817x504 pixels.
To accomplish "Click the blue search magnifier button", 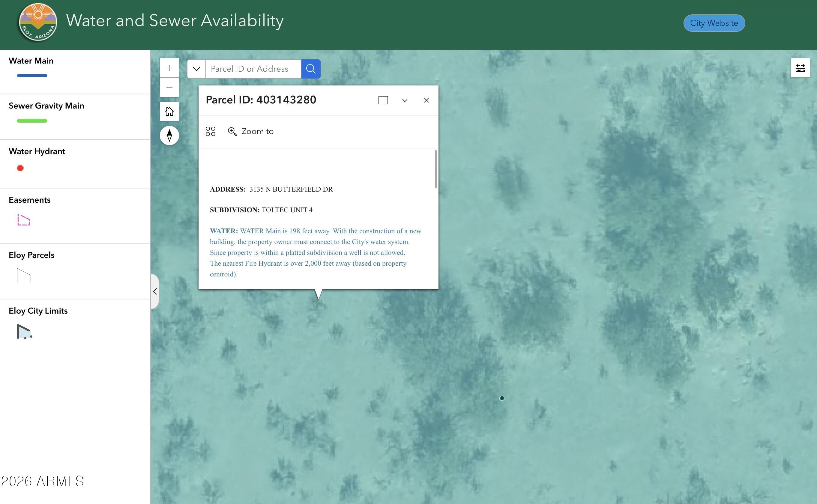I will click(310, 69).
